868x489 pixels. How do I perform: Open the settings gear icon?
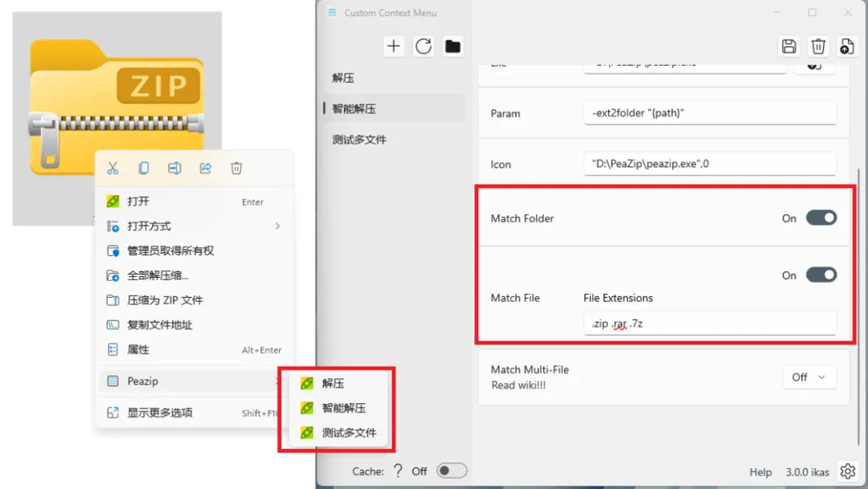click(x=848, y=471)
